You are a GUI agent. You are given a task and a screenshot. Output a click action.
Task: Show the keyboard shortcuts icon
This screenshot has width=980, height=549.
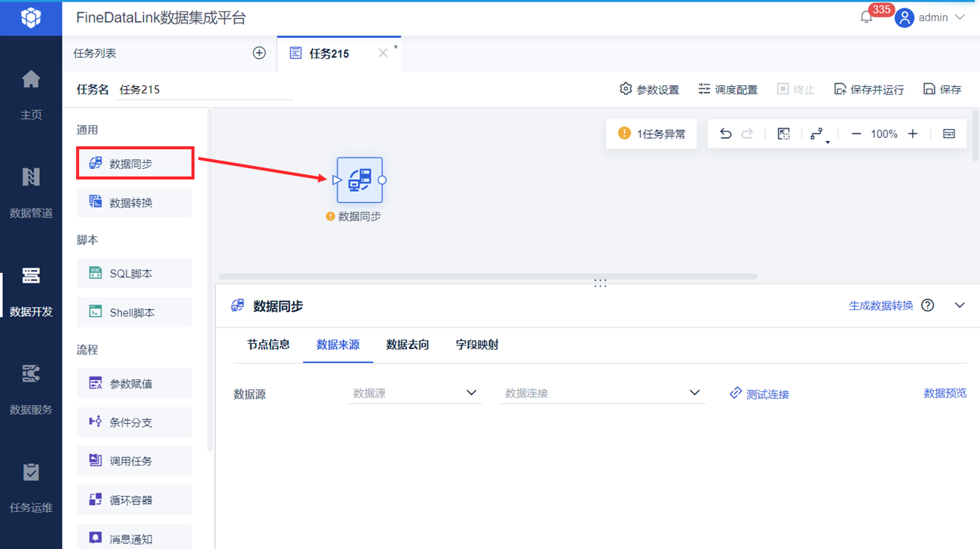pos(949,133)
